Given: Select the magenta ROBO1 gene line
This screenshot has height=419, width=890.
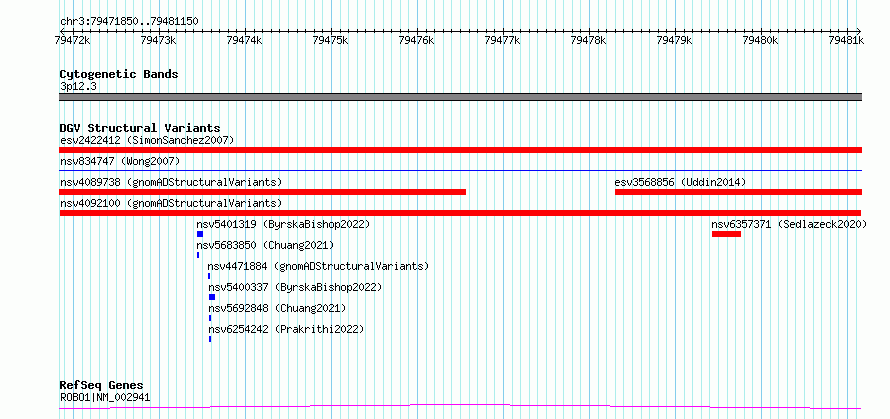Looking at the screenshot, I should [x=461, y=406].
